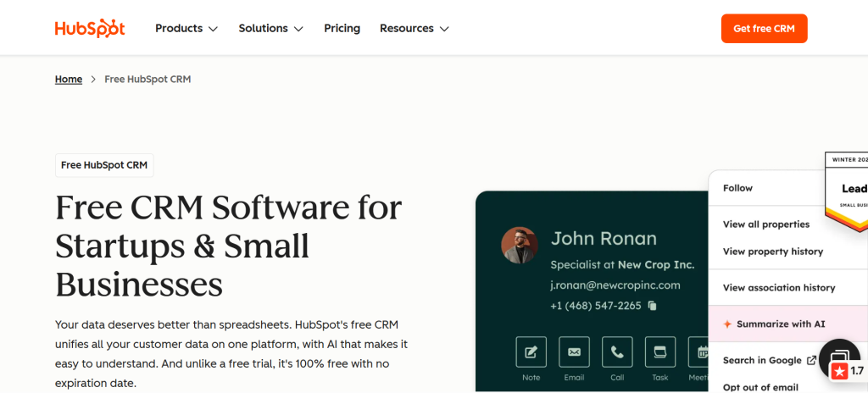Click the Specialist at New Crop Inc. text
The height and width of the screenshot is (393, 868).
[622, 264]
